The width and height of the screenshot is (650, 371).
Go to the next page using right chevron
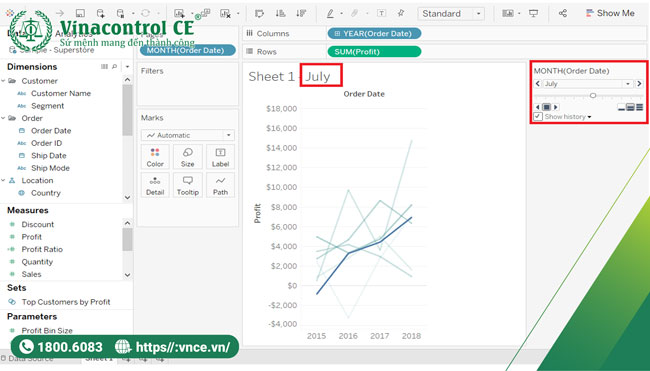click(x=639, y=84)
